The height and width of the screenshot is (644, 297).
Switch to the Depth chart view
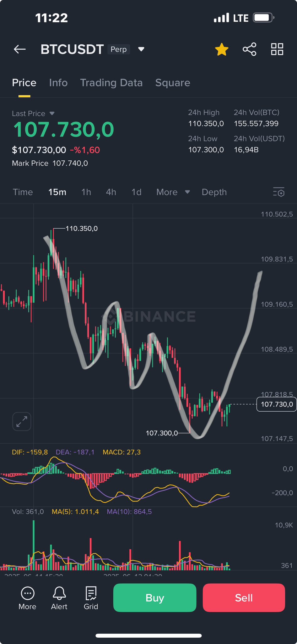click(x=214, y=192)
